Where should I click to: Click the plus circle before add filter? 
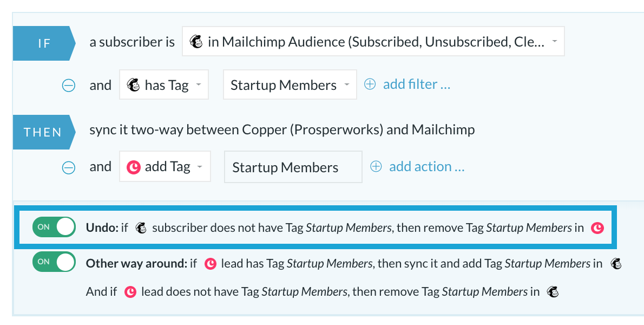(x=370, y=84)
